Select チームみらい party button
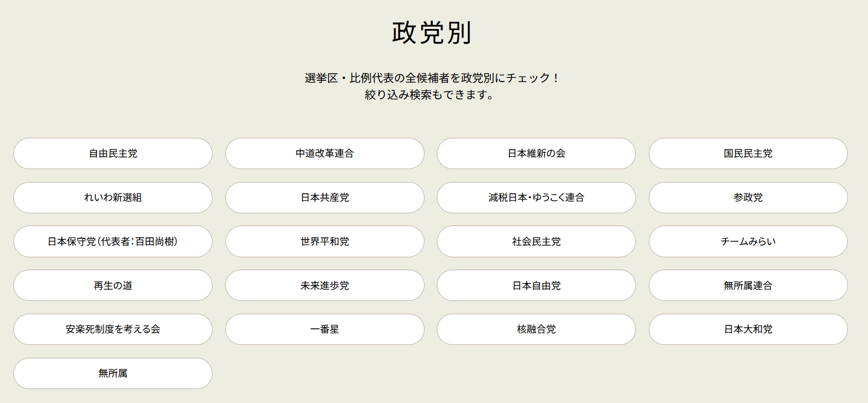 (x=748, y=242)
